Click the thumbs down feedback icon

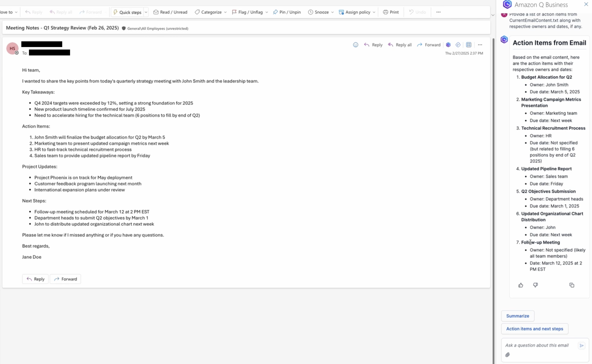pos(535,285)
